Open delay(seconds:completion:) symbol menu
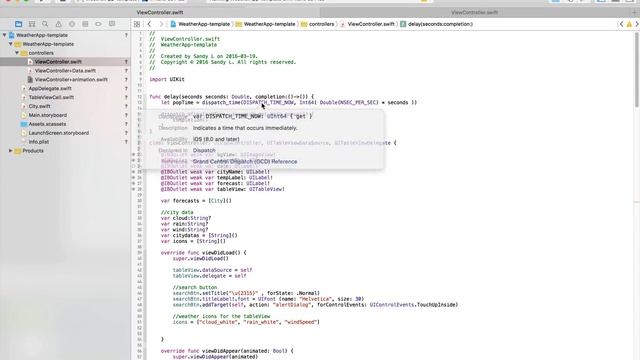Viewport: 640px width, 360px height. (436, 24)
